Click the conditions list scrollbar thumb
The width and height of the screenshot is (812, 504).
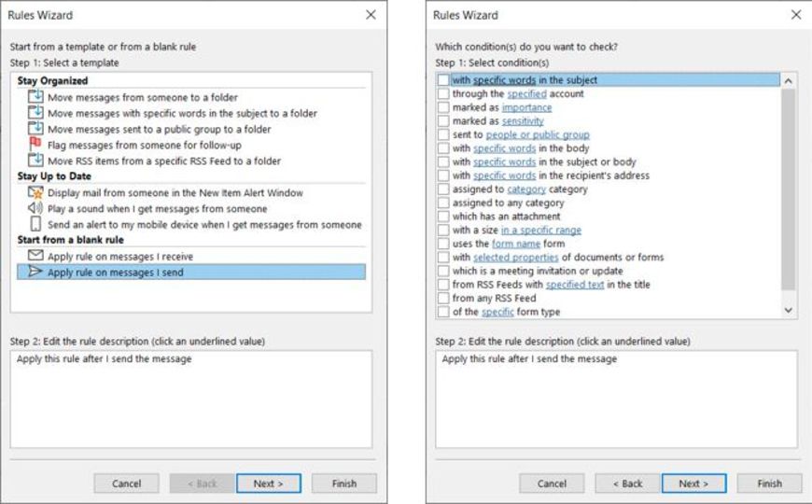pyautogui.click(x=788, y=189)
